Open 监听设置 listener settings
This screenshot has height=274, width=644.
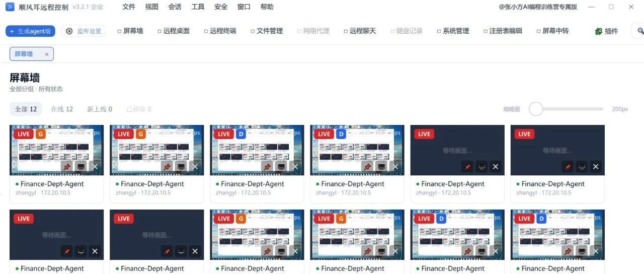click(84, 31)
